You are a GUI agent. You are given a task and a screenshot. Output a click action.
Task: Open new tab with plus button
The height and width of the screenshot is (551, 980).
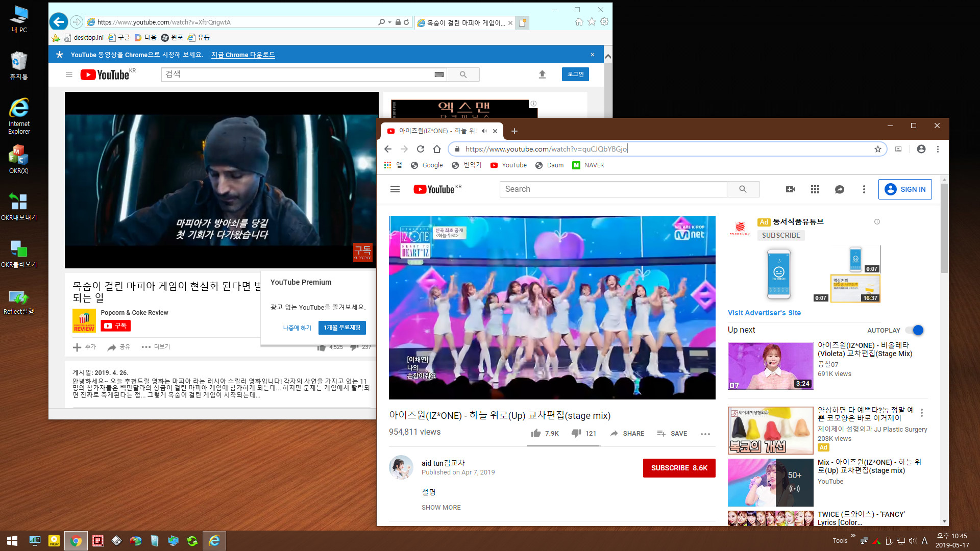514,131
